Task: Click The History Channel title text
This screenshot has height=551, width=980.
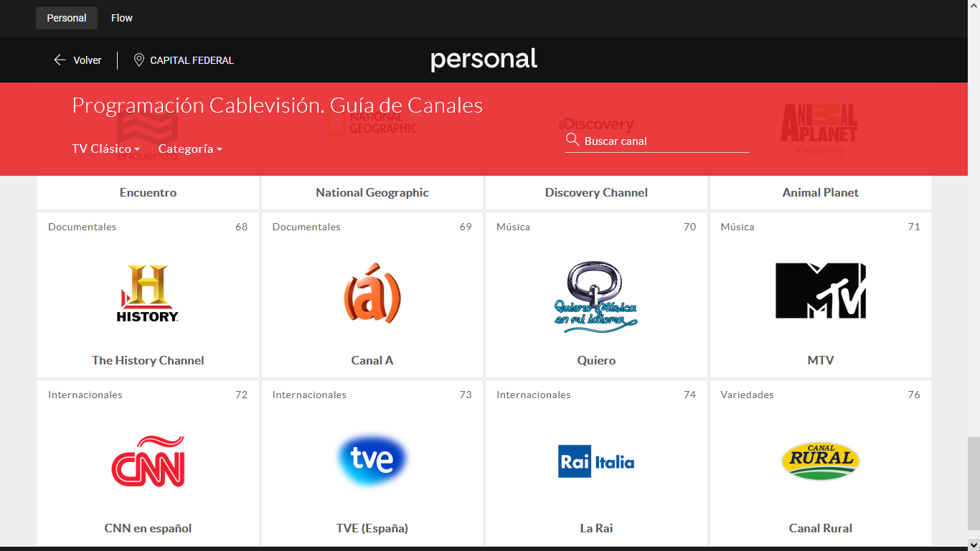Action: click(x=148, y=360)
